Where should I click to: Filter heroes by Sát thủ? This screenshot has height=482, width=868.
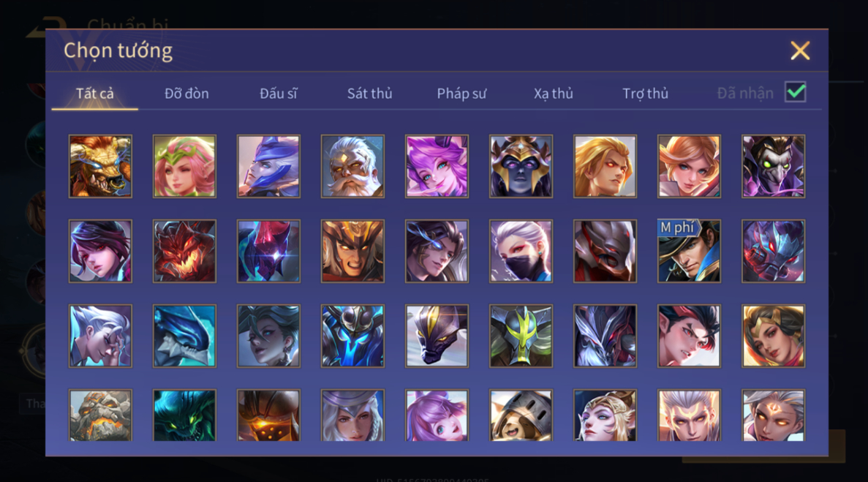370,94
